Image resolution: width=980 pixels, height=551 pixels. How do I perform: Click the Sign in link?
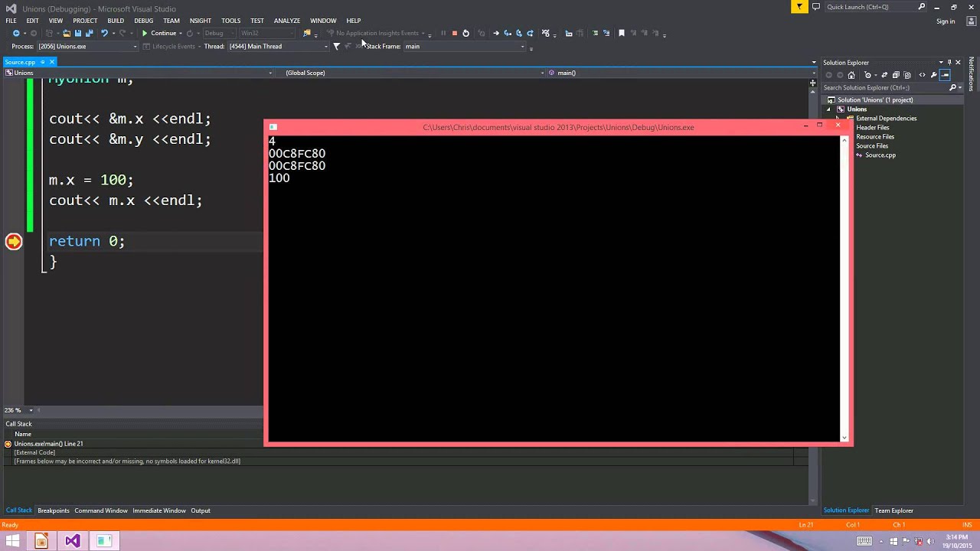coord(946,21)
